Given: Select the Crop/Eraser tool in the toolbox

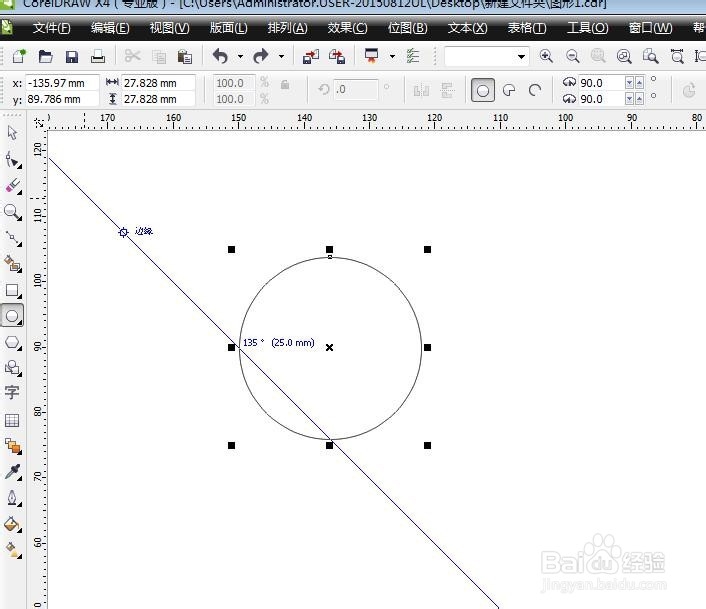Looking at the screenshot, I should coord(13,186).
